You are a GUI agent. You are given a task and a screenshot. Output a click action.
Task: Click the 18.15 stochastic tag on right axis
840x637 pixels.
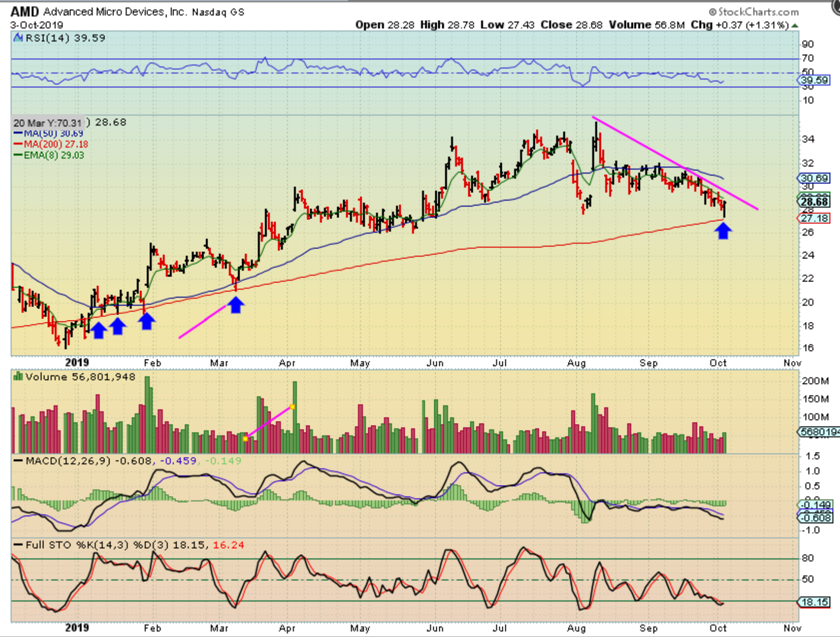click(814, 602)
